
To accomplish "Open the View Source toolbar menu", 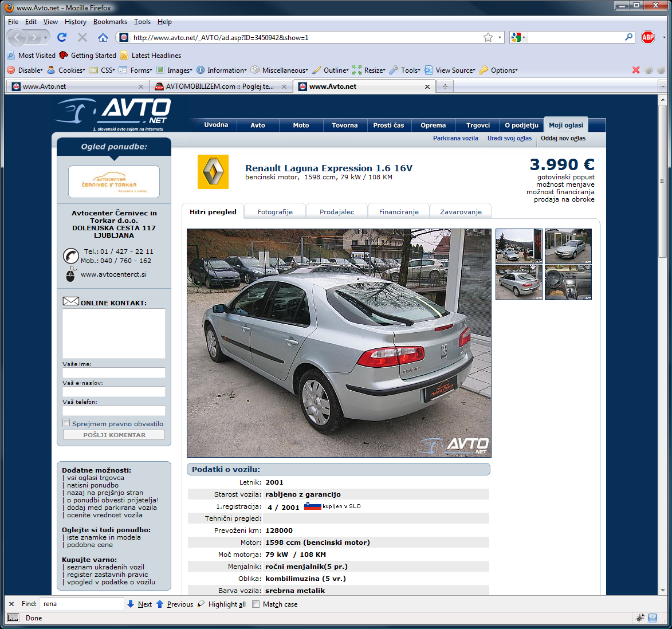I will point(450,70).
